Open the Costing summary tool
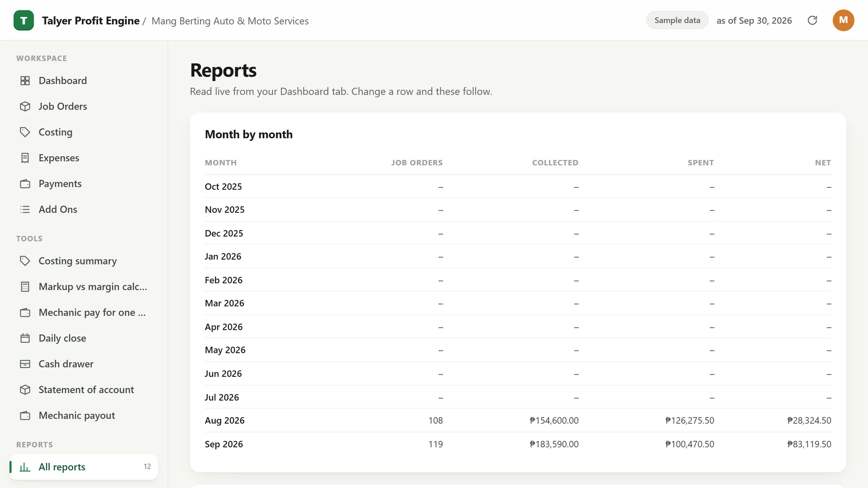Image resolution: width=868 pixels, height=488 pixels. pos(84,261)
